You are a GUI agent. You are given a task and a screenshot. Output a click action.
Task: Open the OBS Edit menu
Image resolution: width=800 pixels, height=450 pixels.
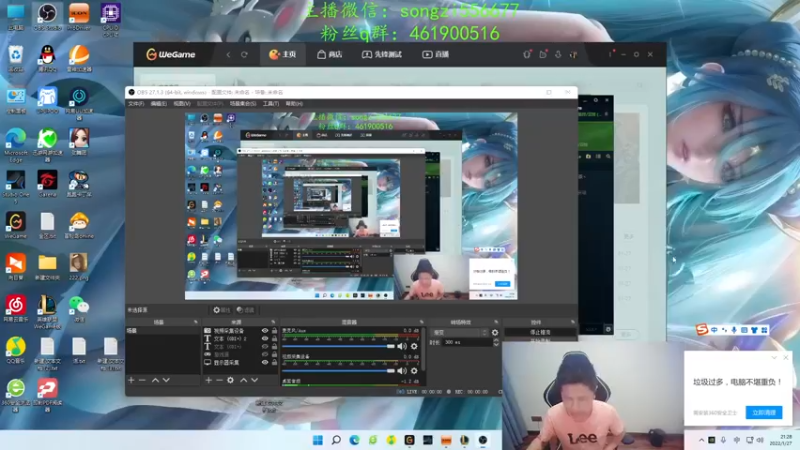point(159,104)
